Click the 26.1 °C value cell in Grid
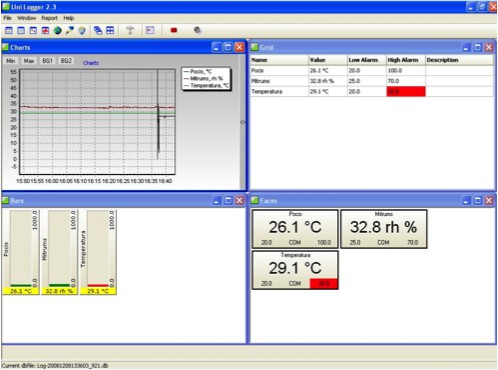Viewport: 498px width, 370px height. (328, 71)
